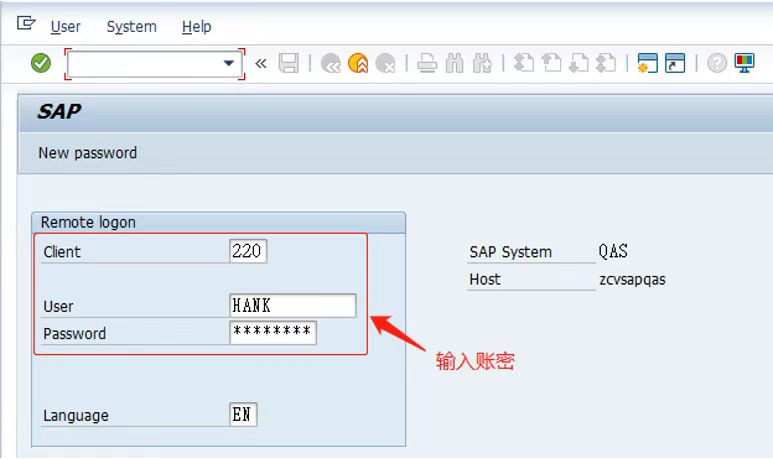Click the Language field label
Viewport: 773px width, 460px height.
[76, 416]
